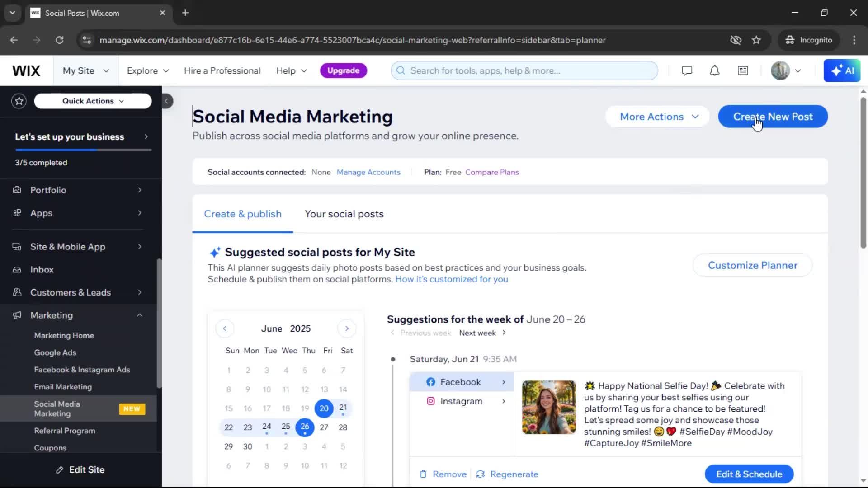Bookmark this page with the star icon

coord(756,40)
